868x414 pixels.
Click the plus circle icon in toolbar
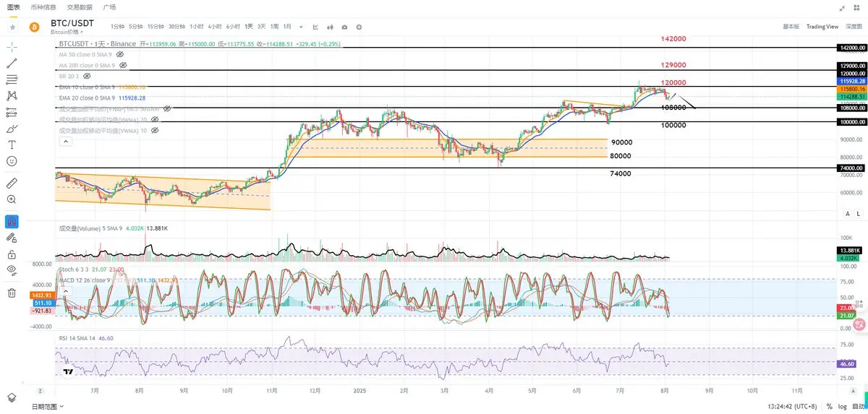click(x=359, y=27)
